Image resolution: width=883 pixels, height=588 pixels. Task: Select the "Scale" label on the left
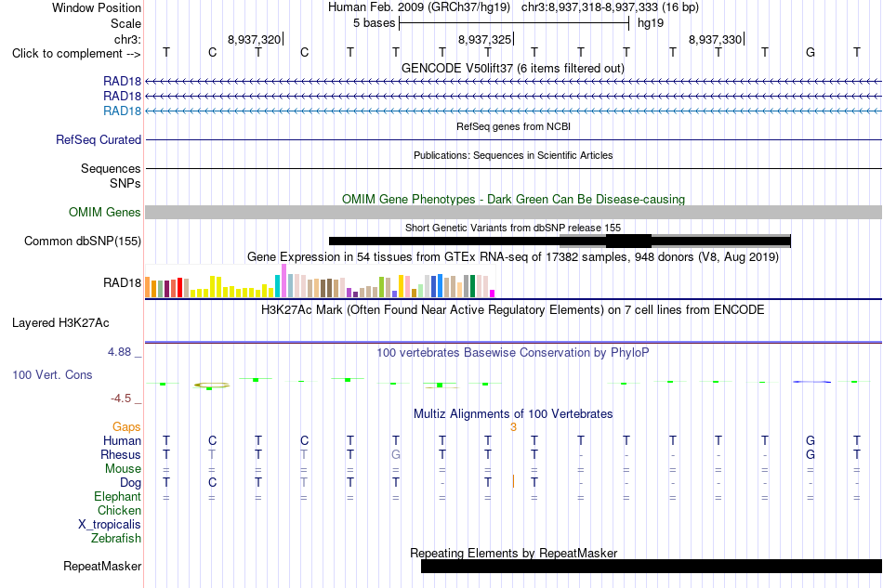pyautogui.click(x=125, y=23)
